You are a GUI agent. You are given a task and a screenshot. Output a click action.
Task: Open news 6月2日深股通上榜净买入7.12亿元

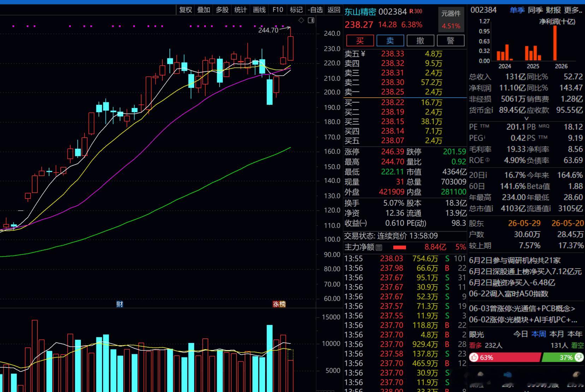point(525,272)
